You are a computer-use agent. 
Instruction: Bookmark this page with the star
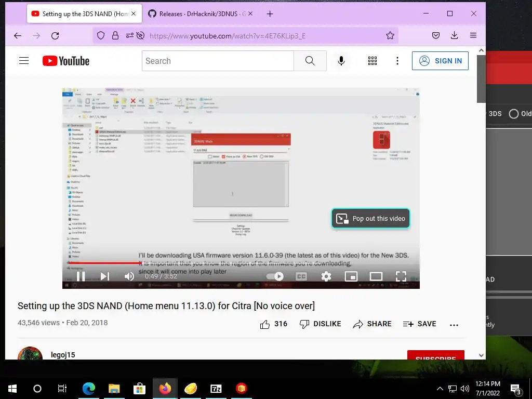(x=390, y=36)
